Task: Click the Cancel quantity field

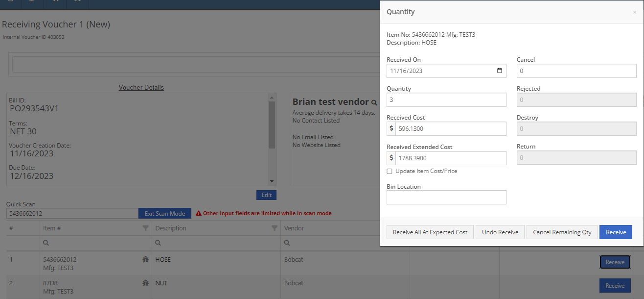Action: [576, 71]
